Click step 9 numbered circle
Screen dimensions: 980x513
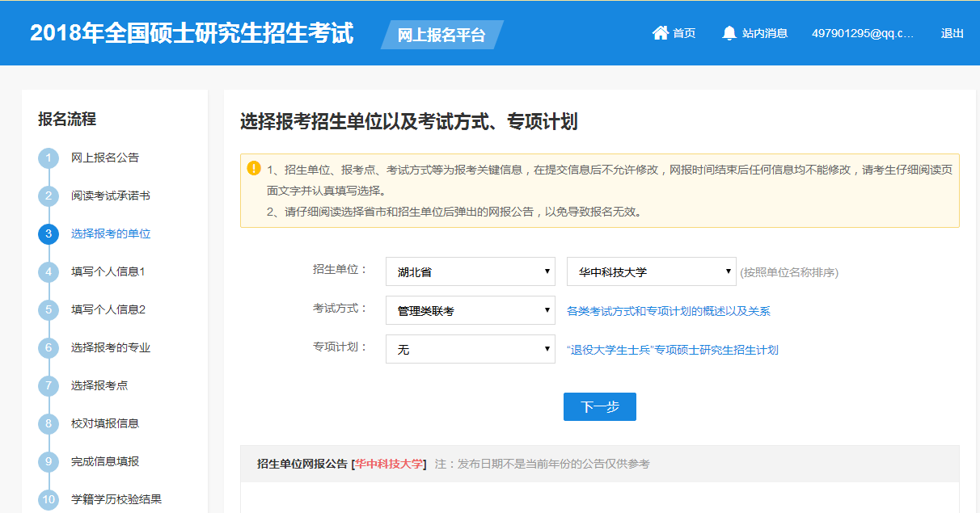point(49,461)
